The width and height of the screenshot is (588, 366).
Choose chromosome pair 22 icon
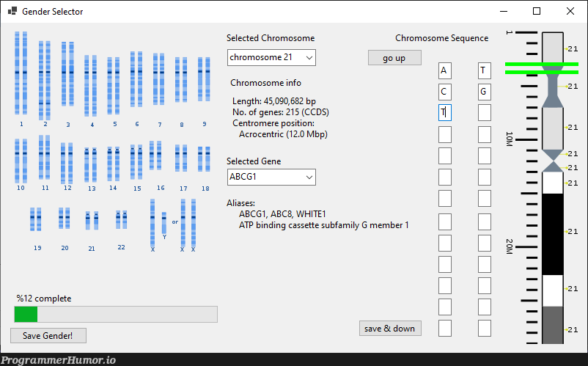coord(121,219)
